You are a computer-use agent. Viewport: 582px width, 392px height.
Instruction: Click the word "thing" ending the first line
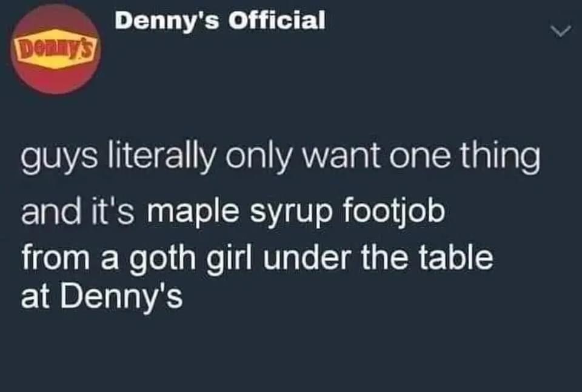(500, 156)
